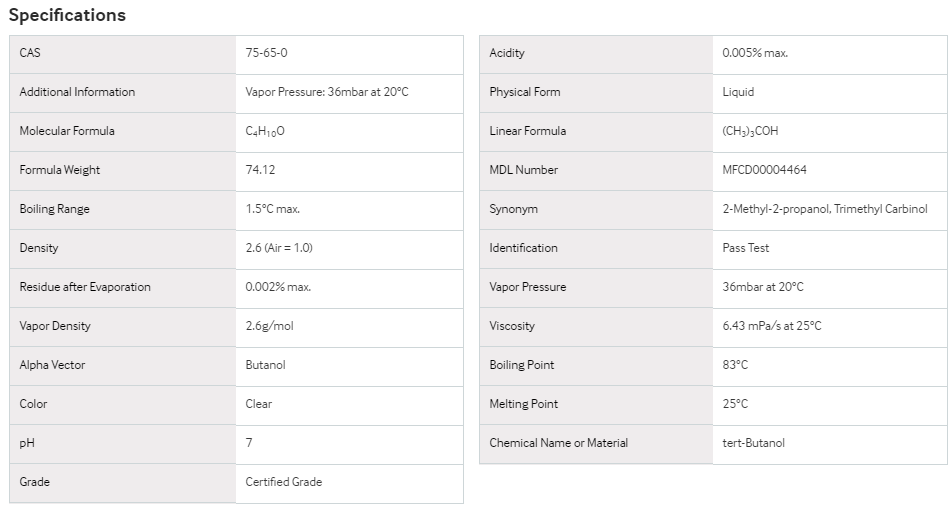Click the Color Clear value
This screenshot has width=952, height=510.
pos(258,404)
